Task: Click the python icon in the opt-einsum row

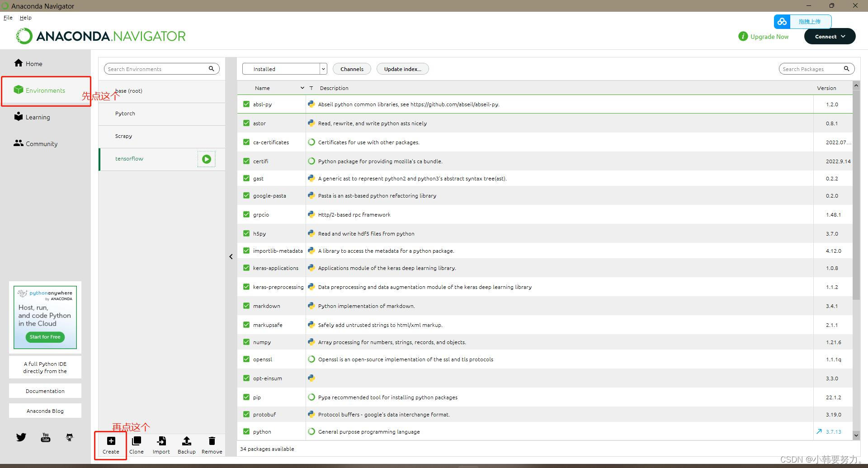Action: point(311,378)
